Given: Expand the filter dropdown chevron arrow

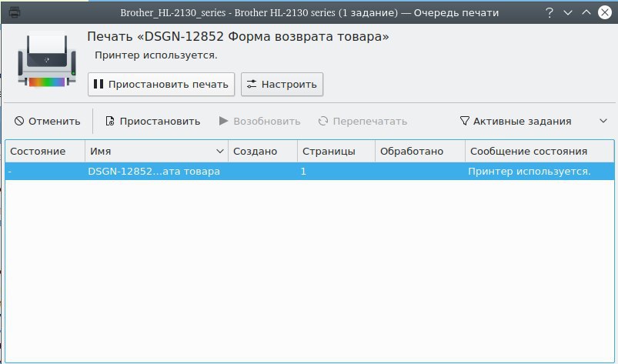Looking at the screenshot, I should coord(603,121).
